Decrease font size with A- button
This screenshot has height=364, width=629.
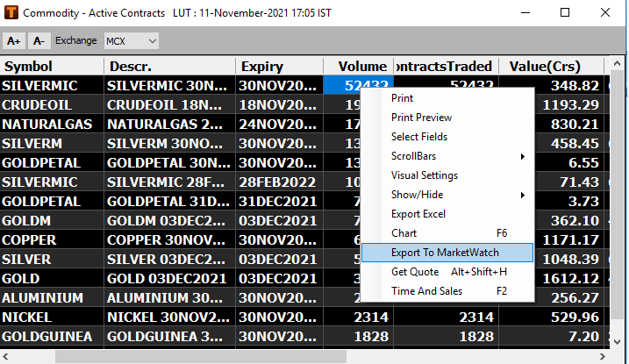39,41
